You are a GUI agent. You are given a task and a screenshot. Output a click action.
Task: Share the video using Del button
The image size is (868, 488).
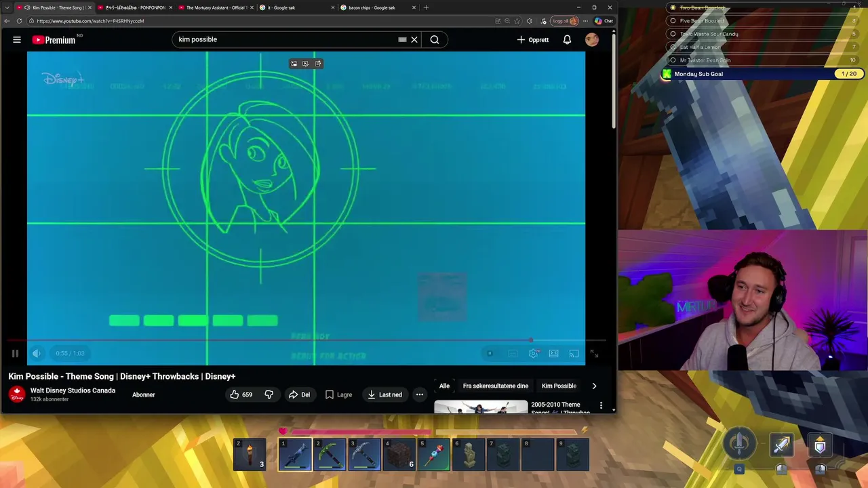pos(299,394)
